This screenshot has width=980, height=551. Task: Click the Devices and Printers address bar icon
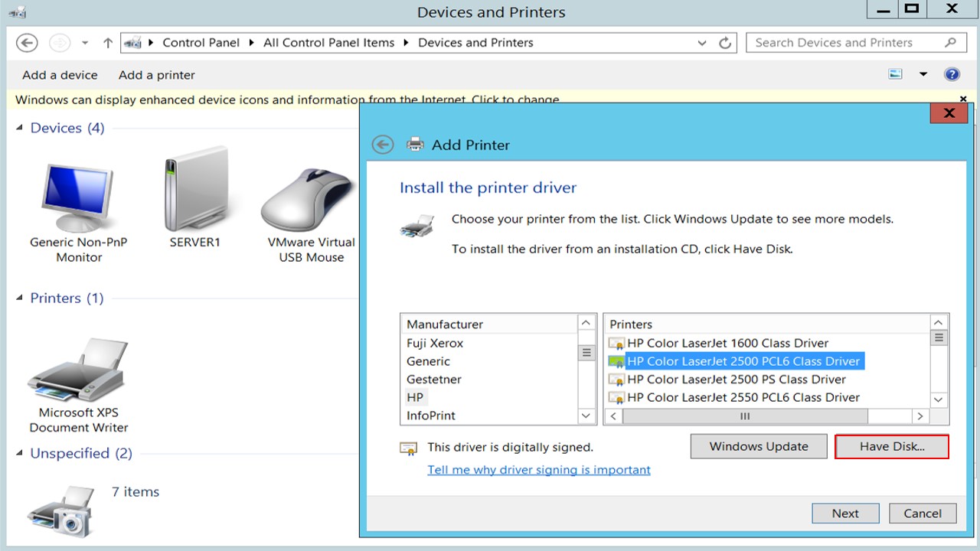click(132, 43)
